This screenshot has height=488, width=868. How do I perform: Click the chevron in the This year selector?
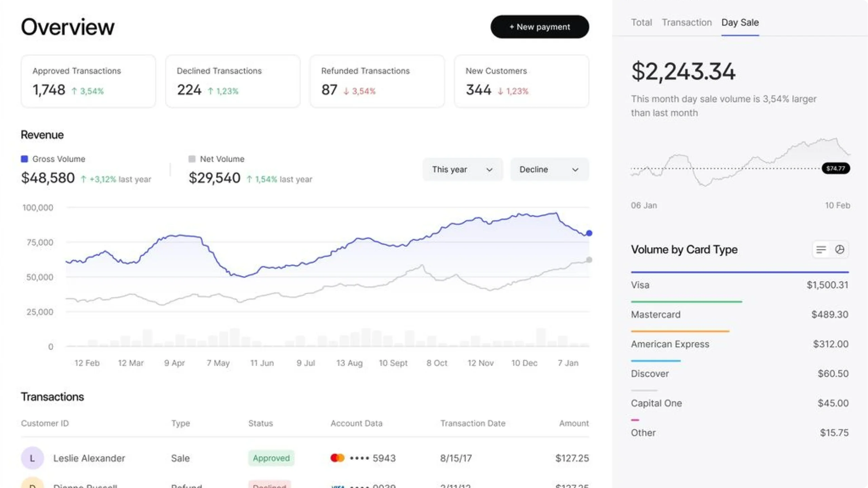point(489,170)
